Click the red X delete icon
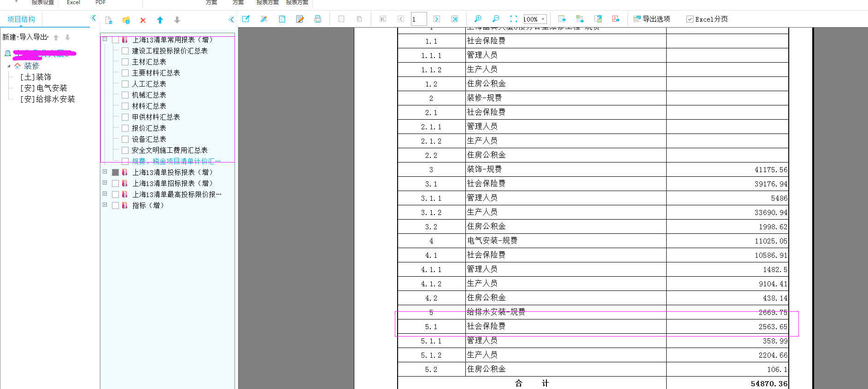 tap(143, 20)
